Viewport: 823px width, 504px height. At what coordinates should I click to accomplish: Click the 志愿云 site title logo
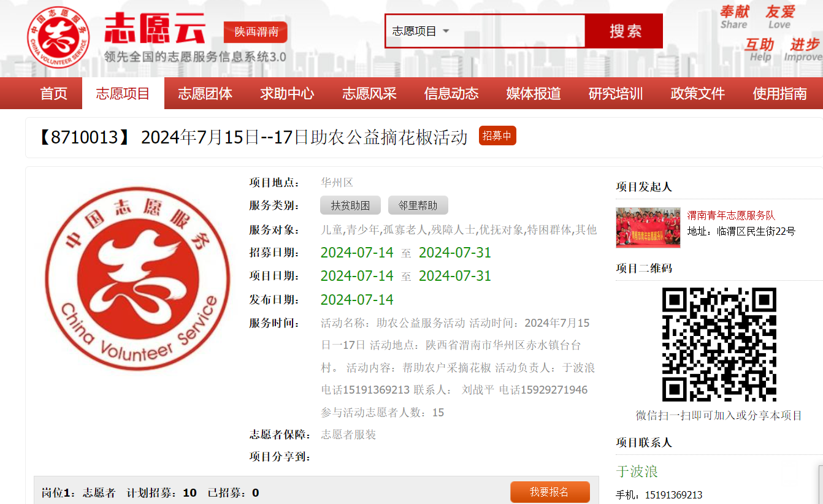pyautogui.click(x=155, y=28)
